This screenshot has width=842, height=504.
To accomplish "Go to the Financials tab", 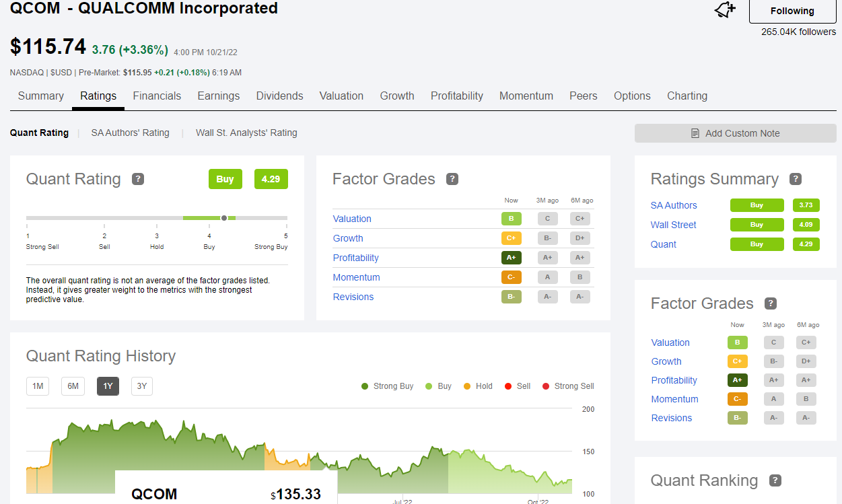I will point(157,96).
